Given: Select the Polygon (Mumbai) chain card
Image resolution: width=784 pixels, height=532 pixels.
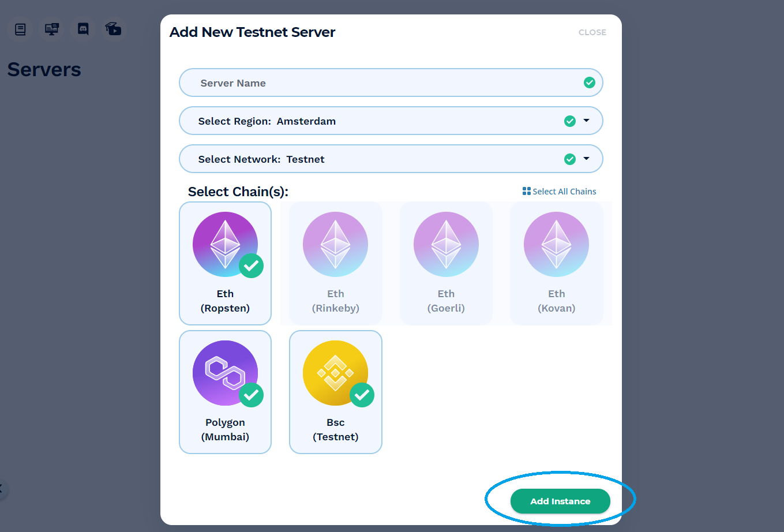Looking at the screenshot, I should point(225,392).
